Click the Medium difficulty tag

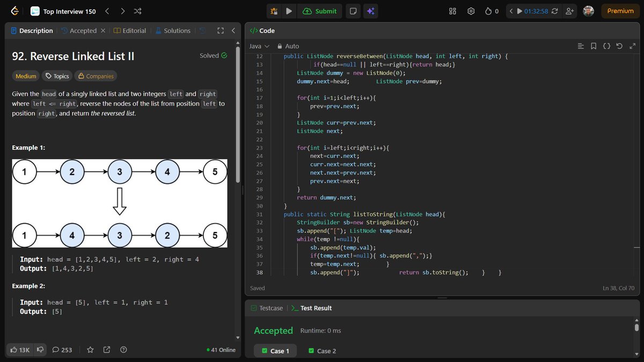[x=26, y=76]
